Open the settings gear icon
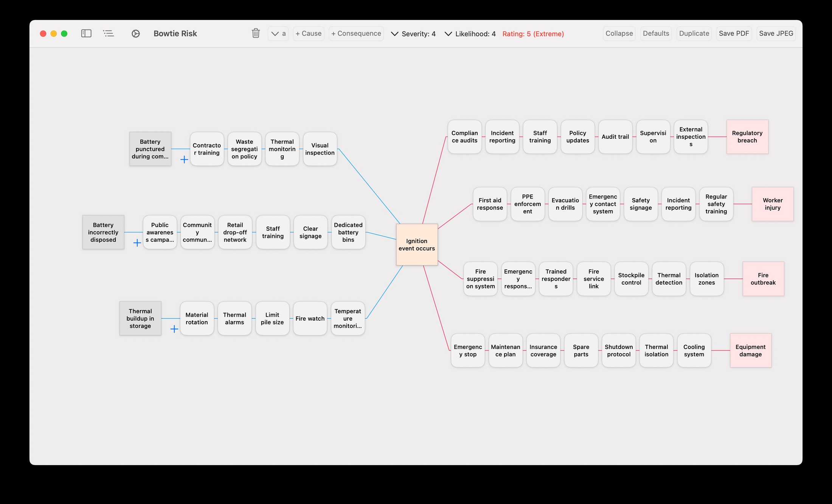The height and width of the screenshot is (504, 832). pos(135,33)
